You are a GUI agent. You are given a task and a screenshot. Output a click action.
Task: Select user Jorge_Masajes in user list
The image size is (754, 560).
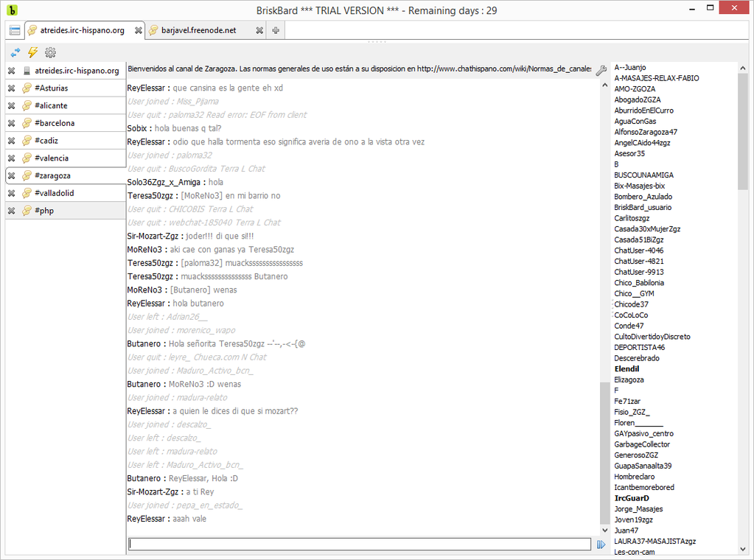[x=638, y=509]
